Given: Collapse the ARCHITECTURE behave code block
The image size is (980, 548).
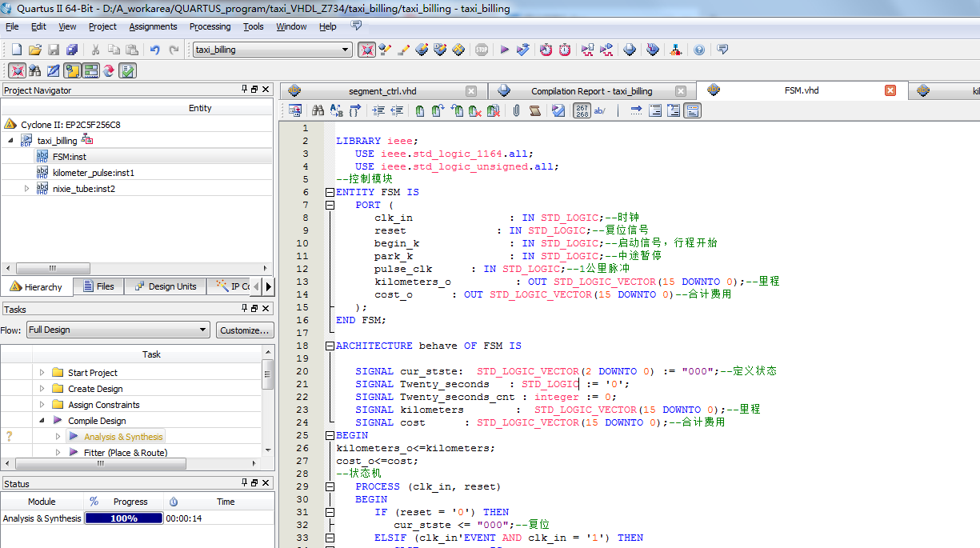Looking at the screenshot, I should pyautogui.click(x=329, y=346).
